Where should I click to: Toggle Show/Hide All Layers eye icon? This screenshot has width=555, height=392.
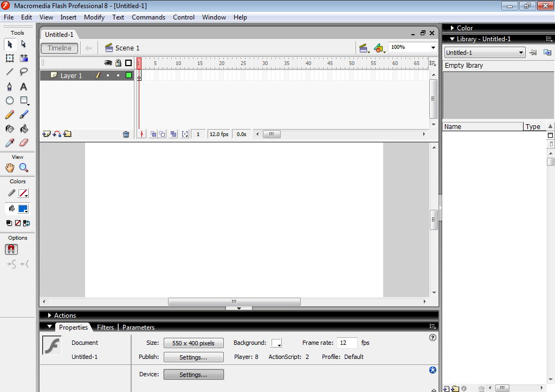click(x=108, y=63)
